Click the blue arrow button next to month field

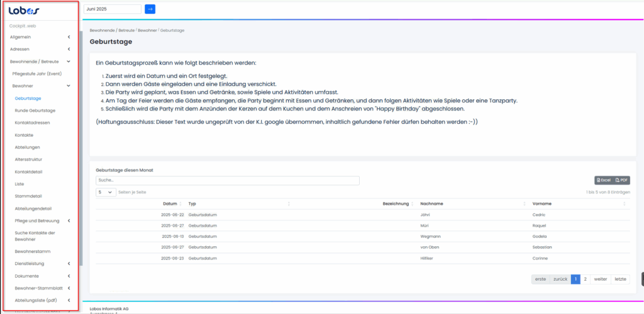(150, 9)
